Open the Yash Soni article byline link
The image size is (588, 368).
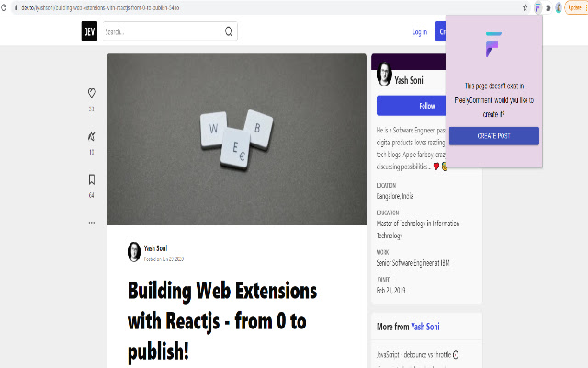[x=155, y=248]
